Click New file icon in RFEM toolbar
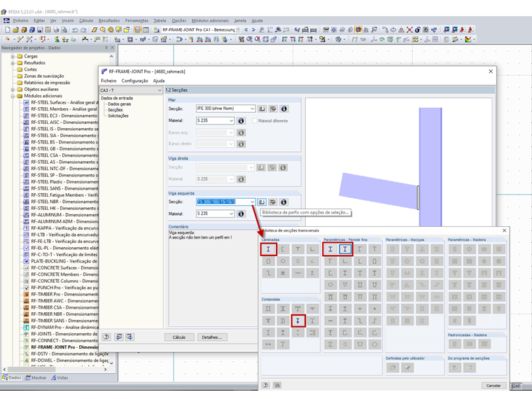 tap(7, 30)
